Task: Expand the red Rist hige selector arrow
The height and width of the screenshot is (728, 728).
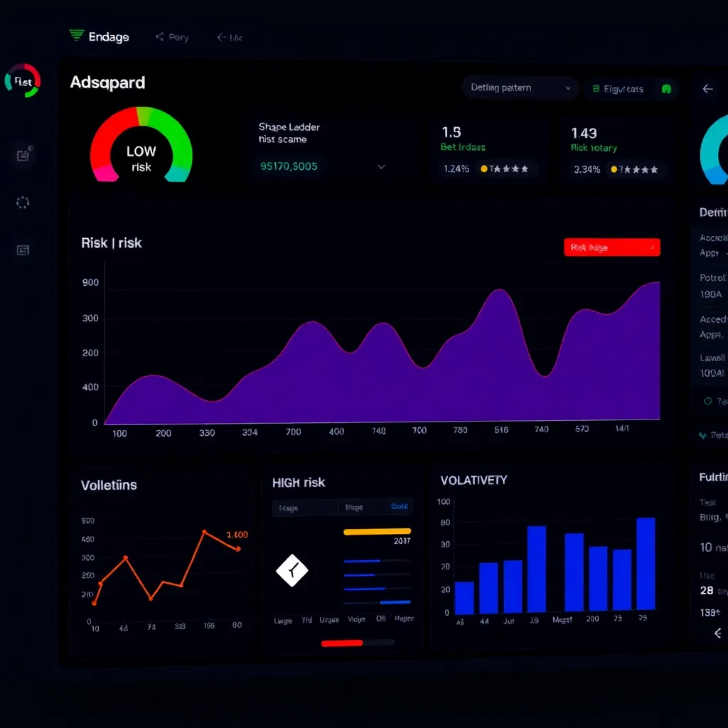Action: [x=653, y=247]
